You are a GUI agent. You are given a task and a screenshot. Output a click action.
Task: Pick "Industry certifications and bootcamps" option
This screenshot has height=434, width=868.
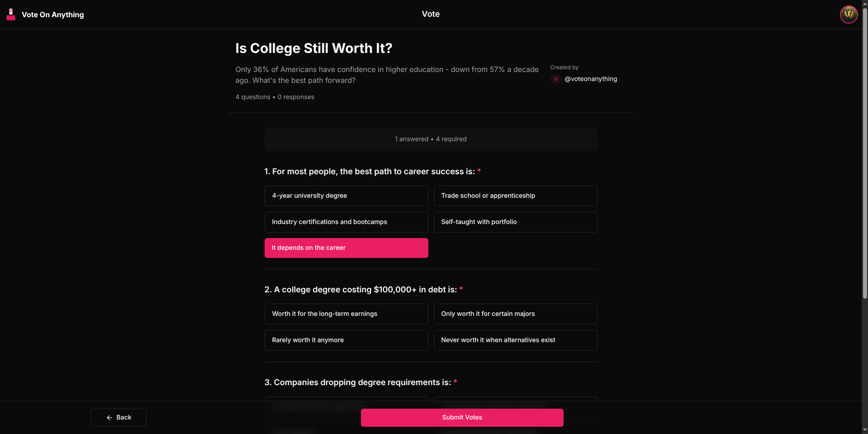(346, 222)
